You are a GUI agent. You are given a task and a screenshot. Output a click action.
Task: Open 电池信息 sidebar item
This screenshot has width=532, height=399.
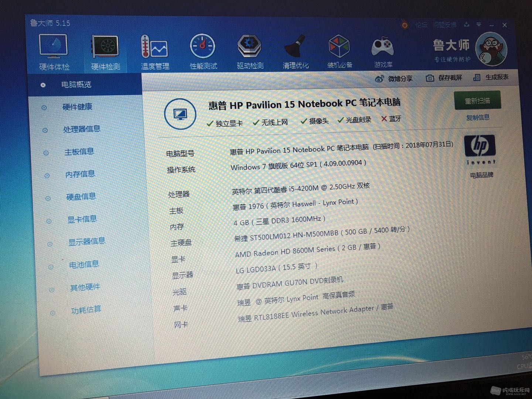(84, 265)
